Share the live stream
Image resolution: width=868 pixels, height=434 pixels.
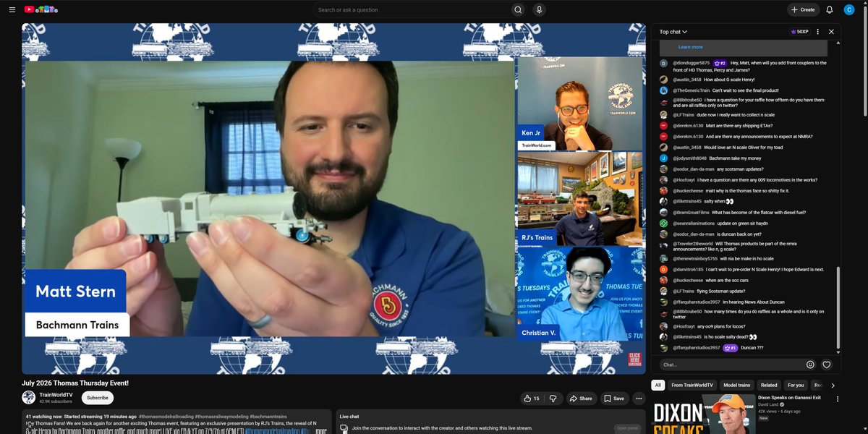pyautogui.click(x=580, y=398)
